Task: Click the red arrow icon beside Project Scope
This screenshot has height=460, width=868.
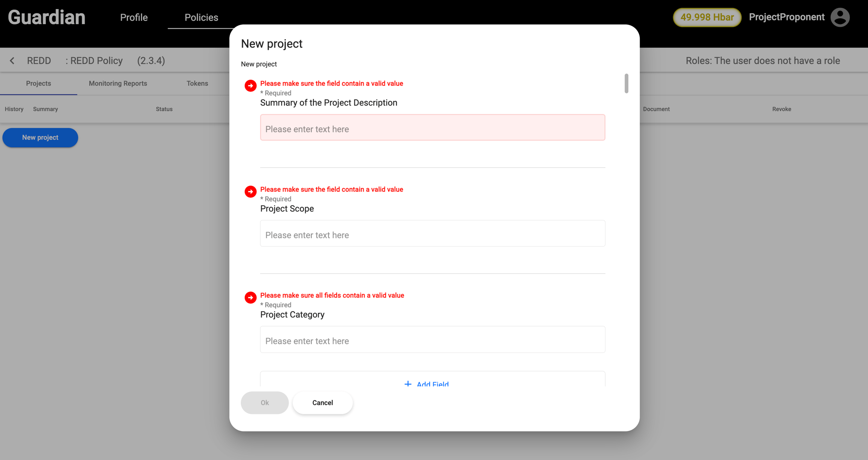Action: [x=251, y=192]
